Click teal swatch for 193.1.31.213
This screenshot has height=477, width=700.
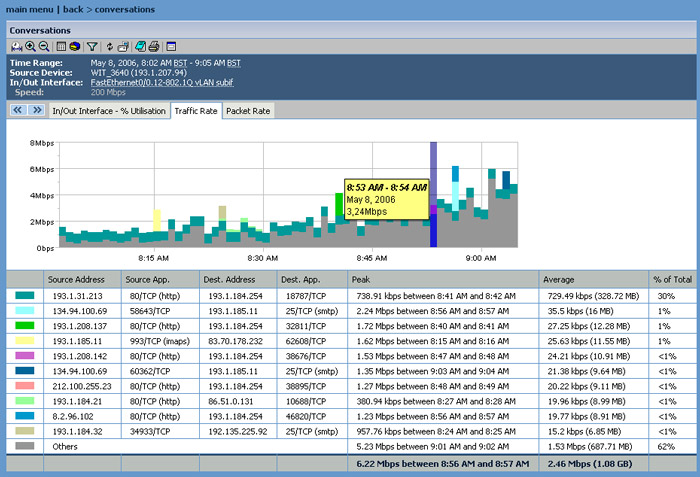[x=25, y=295]
